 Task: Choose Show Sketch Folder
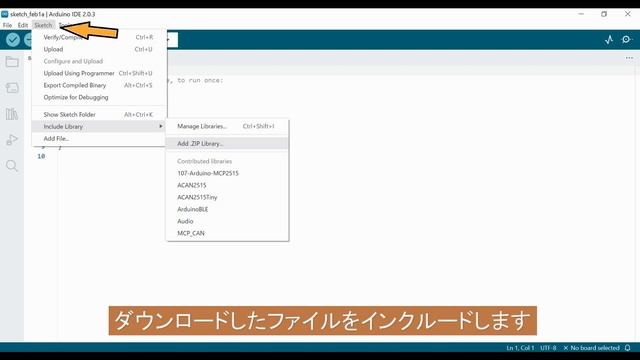tap(98, 115)
